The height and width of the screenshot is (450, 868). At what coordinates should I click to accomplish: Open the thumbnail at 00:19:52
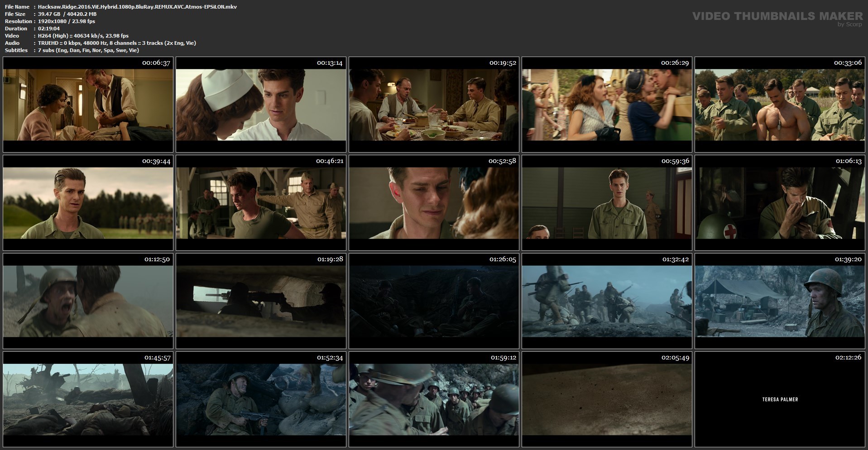434,105
